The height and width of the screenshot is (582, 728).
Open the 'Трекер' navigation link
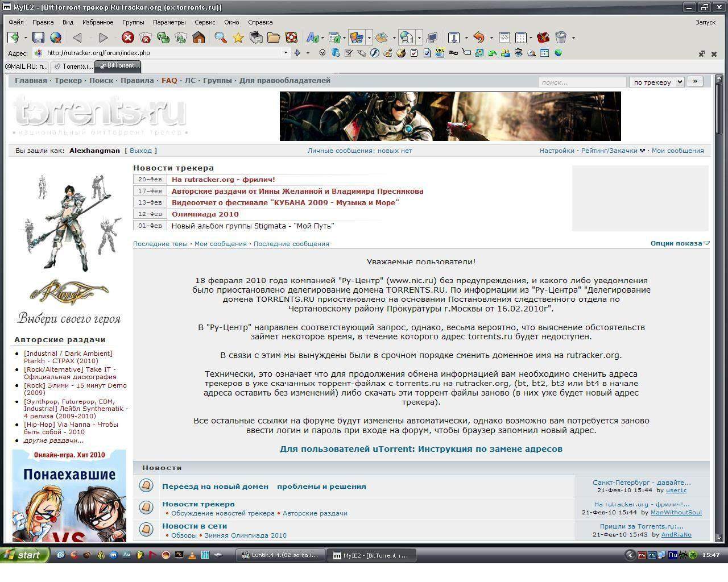[x=68, y=81]
